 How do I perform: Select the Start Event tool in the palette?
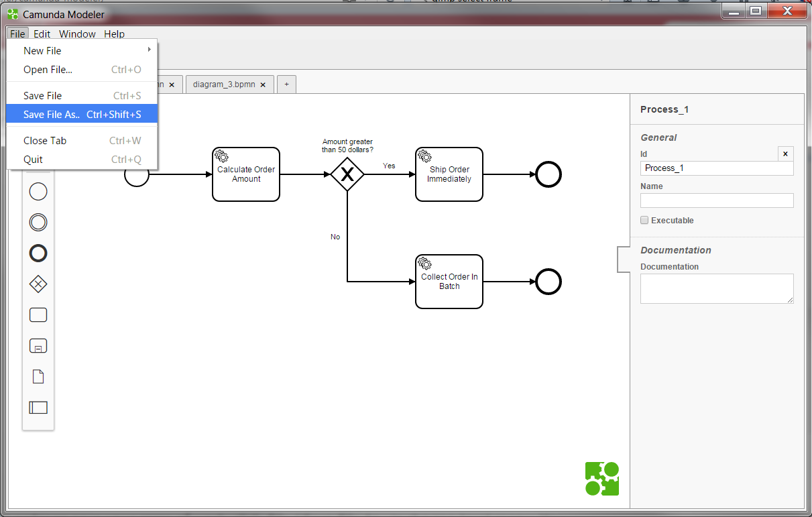(x=38, y=191)
